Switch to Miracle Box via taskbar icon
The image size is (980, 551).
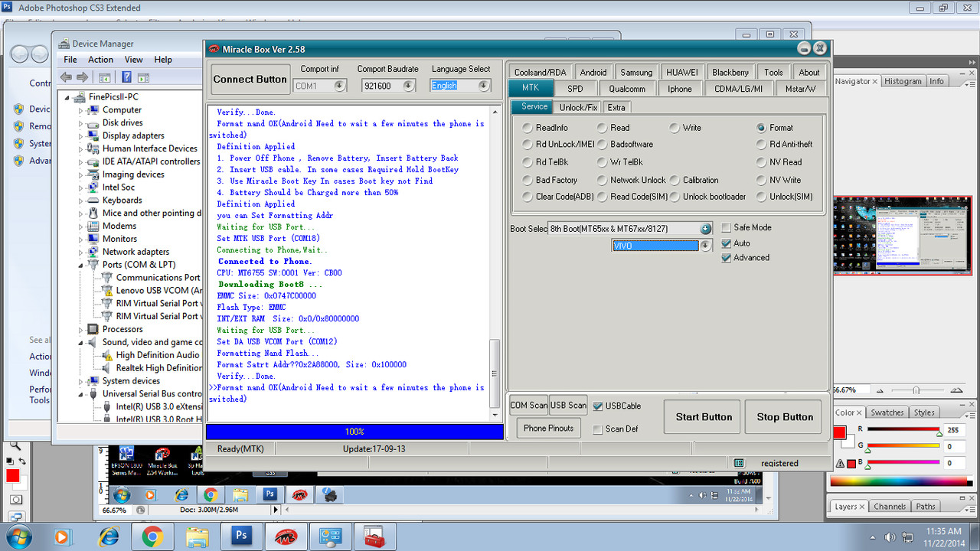click(286, 536)
